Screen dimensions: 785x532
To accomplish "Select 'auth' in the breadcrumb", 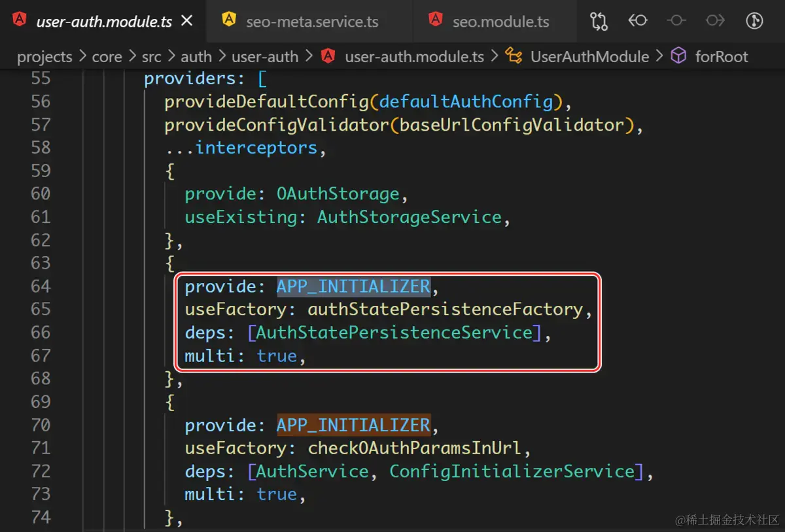I will pyautogui.click(x=196, y=57).
